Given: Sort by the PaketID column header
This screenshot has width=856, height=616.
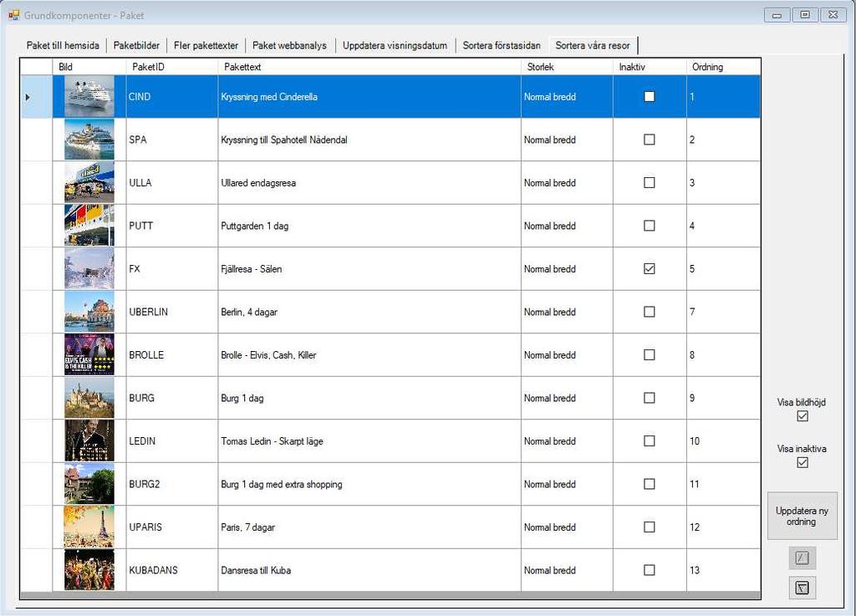Looking at the screenshot, I should point(172,67).
